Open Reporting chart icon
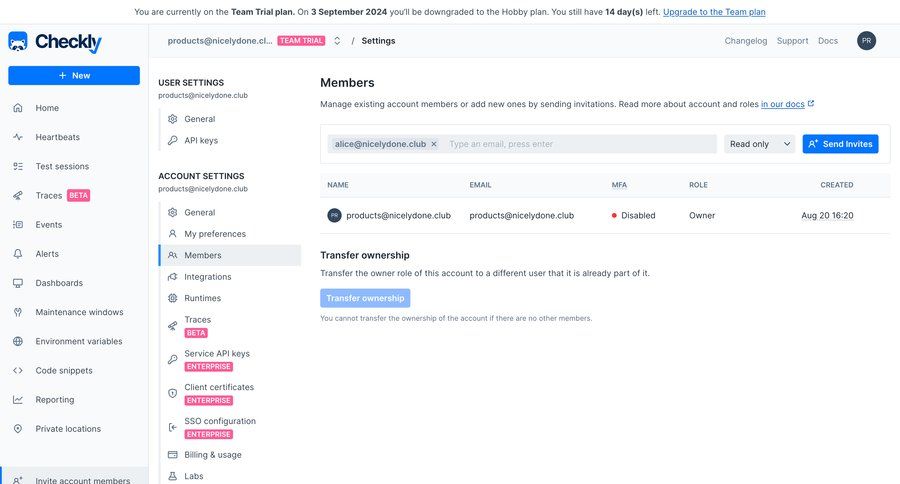 point(18,400)
